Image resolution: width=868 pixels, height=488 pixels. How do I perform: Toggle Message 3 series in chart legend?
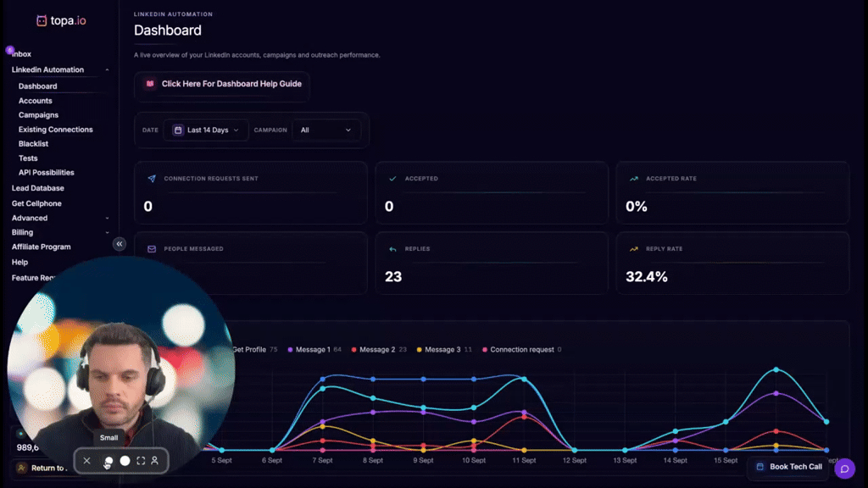444,350
